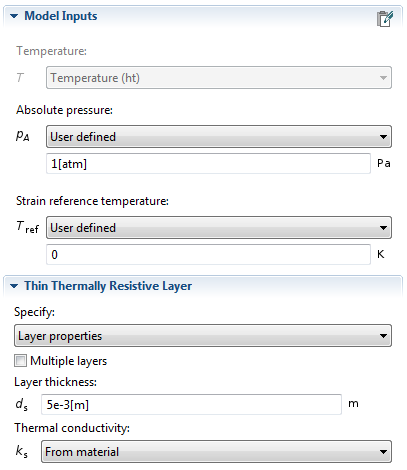
Task: Open the Thermal conductivity From material dropdown
Action: 216,452
